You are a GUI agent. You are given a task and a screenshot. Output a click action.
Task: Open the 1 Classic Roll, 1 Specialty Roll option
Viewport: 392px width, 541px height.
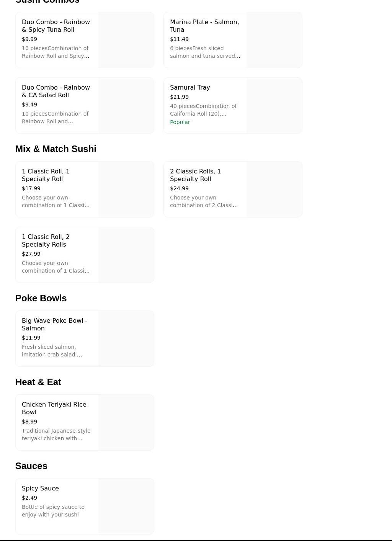click(x=46, y=175)
